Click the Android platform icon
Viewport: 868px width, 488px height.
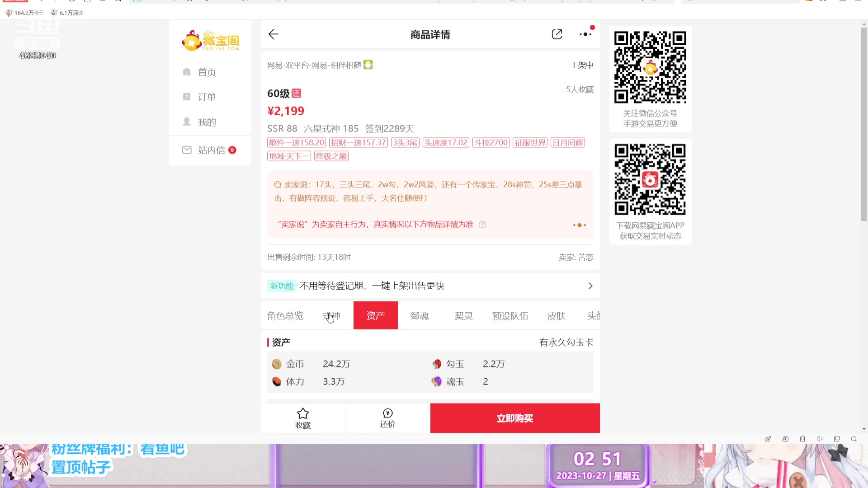[368, 65]
